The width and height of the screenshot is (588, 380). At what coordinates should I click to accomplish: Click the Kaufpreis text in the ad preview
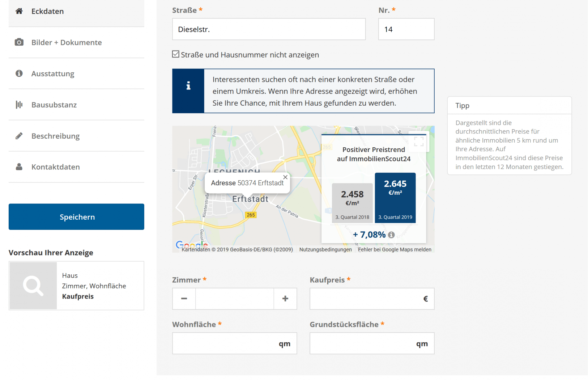click(78, 296)
